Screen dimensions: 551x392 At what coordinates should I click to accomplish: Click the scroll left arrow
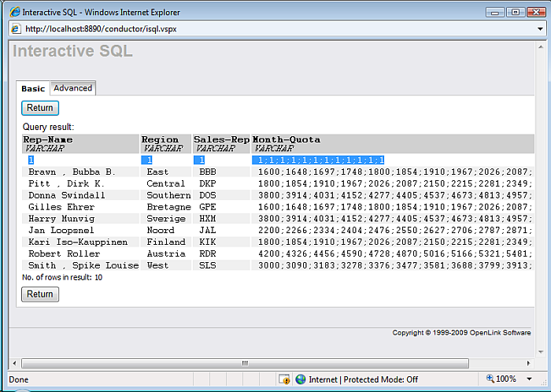[x=14, y=363]
